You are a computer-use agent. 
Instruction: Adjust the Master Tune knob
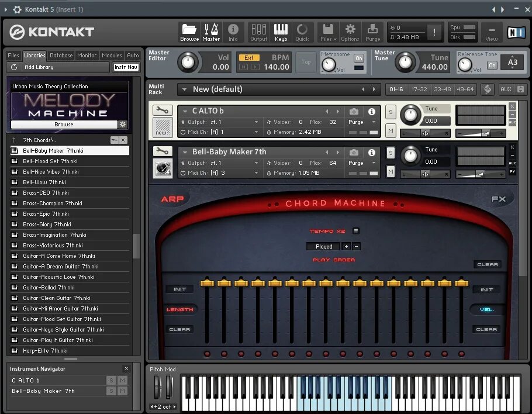pyautogui.click(x=405, y=63)
